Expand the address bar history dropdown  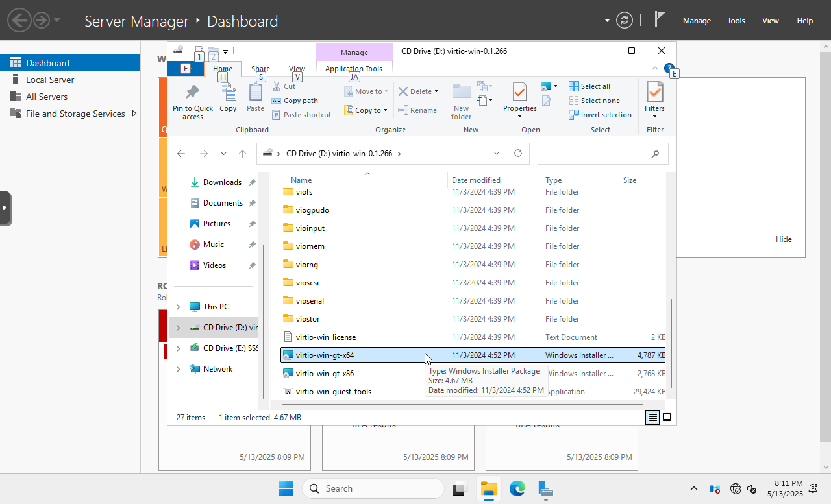497,154
